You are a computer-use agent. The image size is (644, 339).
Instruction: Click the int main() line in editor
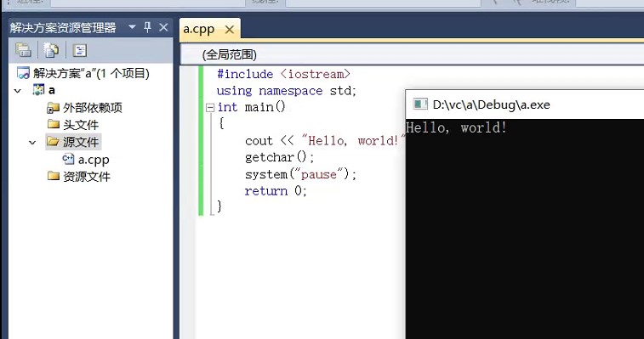[251, 107]
